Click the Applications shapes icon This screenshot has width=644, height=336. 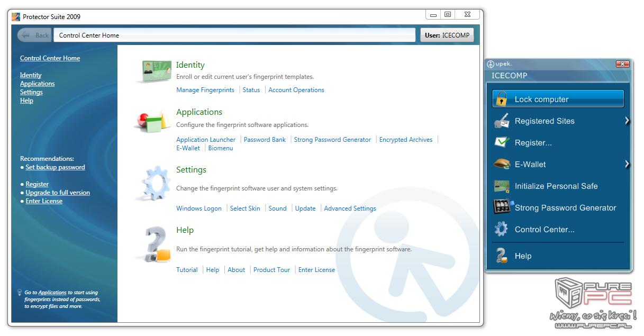click(152, 121)
